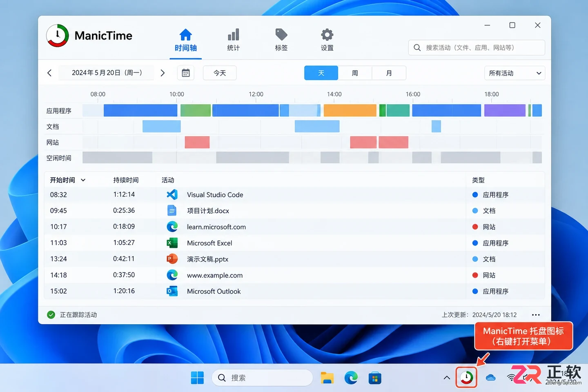Click the 活动 column header

tap(168, 180)
